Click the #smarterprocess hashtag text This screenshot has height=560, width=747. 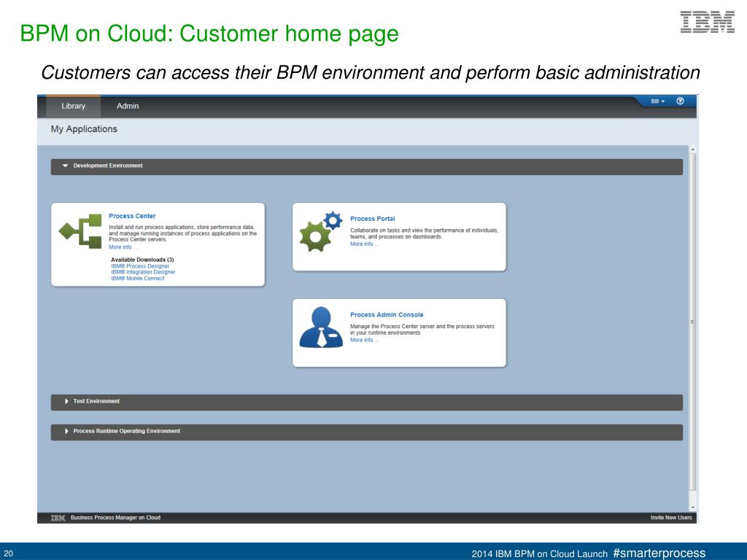click(x=659, y=553)
